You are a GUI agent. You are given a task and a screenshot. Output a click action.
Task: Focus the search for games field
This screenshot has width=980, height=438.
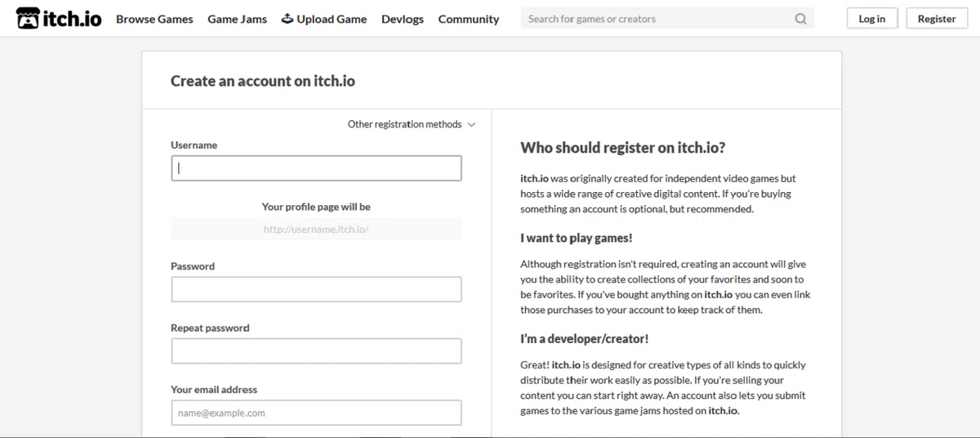667,19
